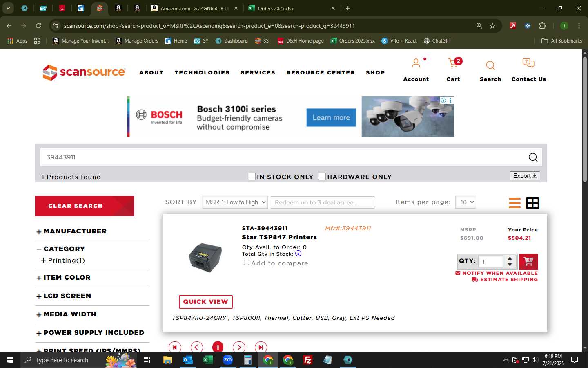This screenshot has width=588, height=368.
Task: Switch to grid view layout
Action: [532, 203]
